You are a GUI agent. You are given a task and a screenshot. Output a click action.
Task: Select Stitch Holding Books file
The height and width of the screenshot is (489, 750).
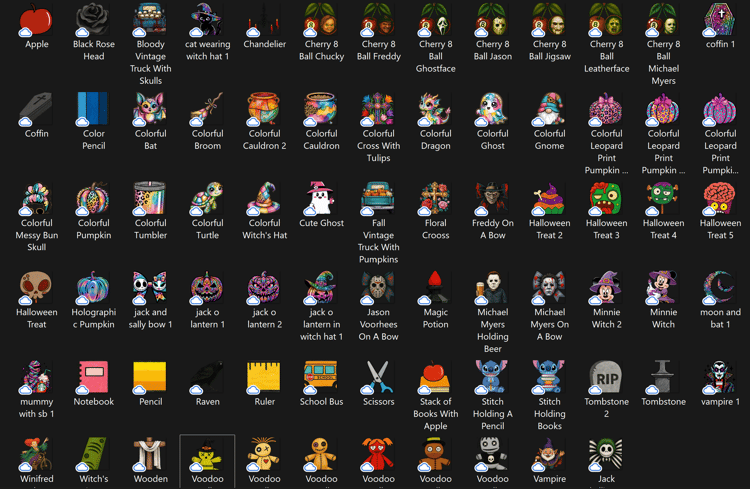pos(549,378)
